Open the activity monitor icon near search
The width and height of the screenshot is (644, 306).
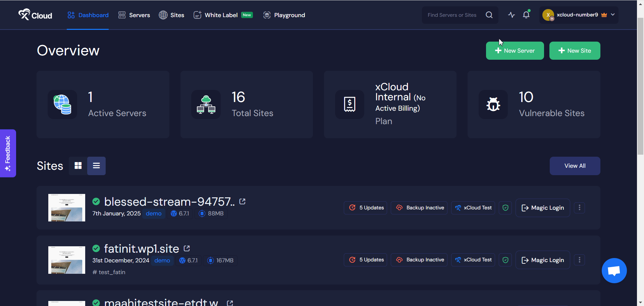(x=511, y=15)
